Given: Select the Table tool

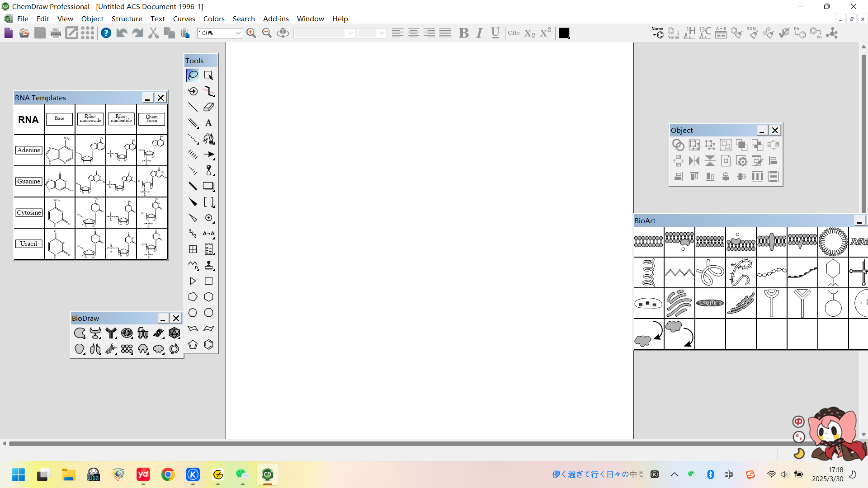Looking at the screenshot, I should (x=193, y=249).
